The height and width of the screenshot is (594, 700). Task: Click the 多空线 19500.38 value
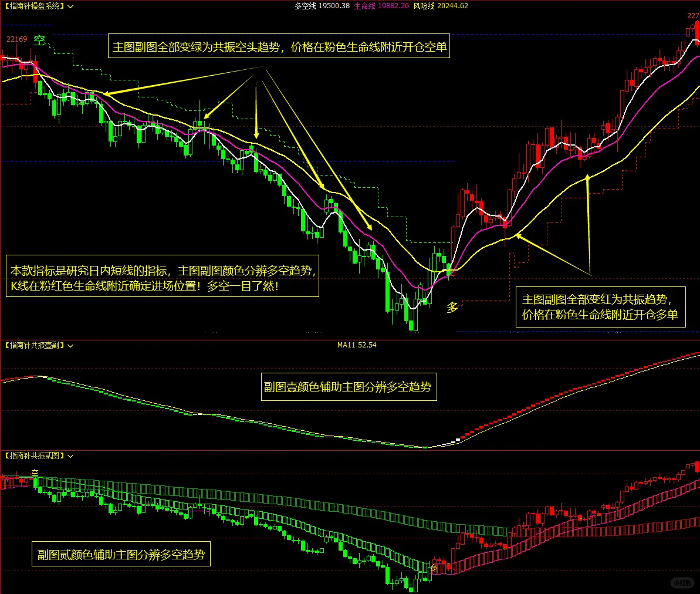[322, 6]
